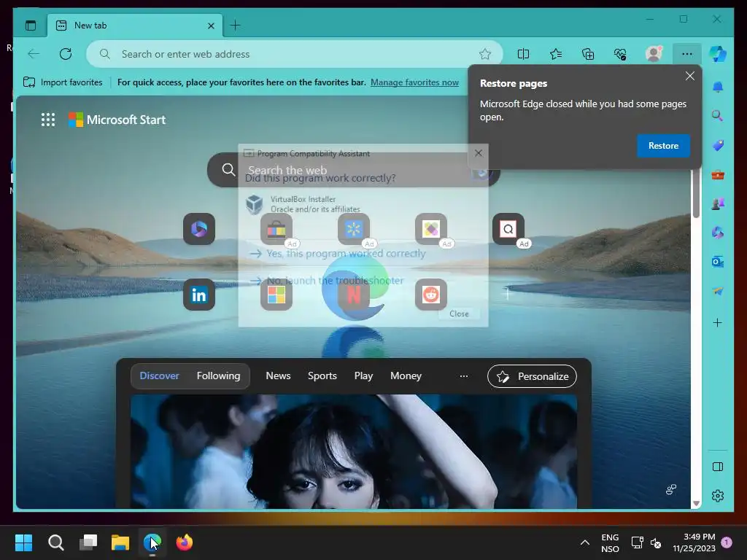747x560 pixels.
Task: Click Restore in Restore pages popup
Action: coord(663,146)
